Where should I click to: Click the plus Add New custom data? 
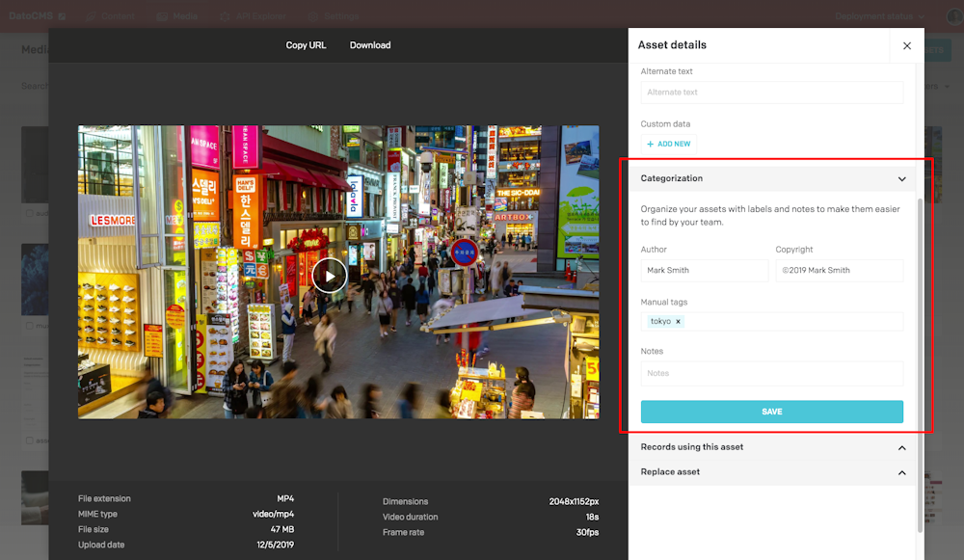[668, 144]
